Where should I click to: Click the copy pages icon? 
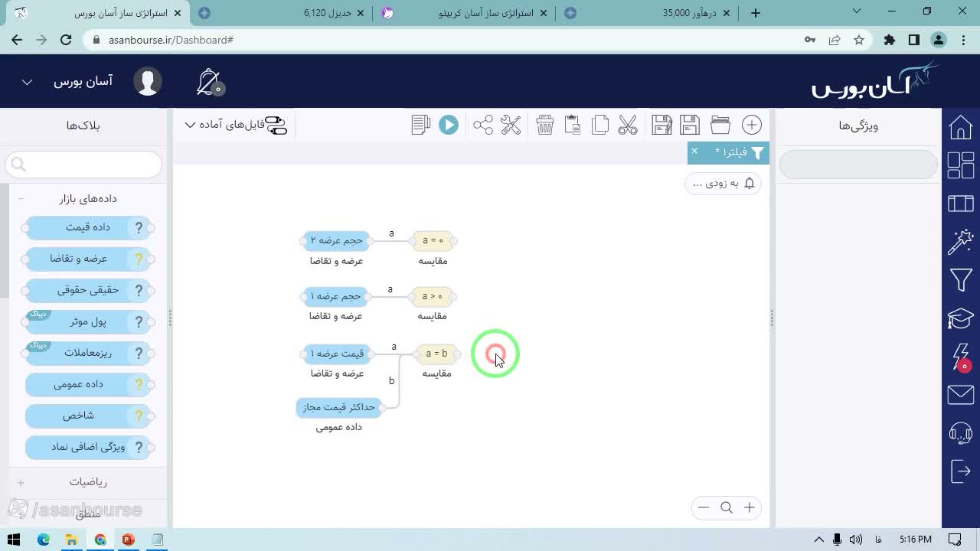pyautogui.click(x=600, y=125)
